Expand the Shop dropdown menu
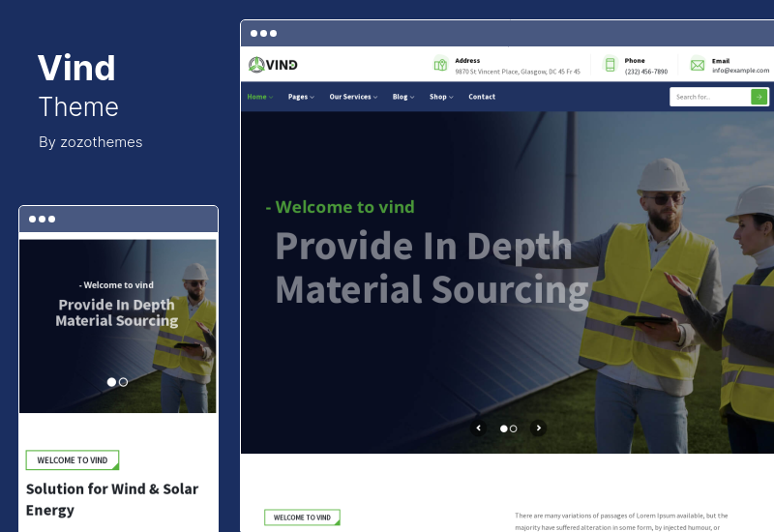This screenshot has width=774, height=532. (441, 97)
